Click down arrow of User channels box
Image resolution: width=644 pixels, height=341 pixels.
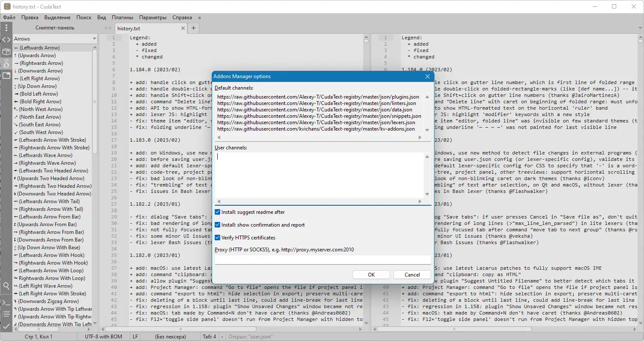(x=428, y=194)
